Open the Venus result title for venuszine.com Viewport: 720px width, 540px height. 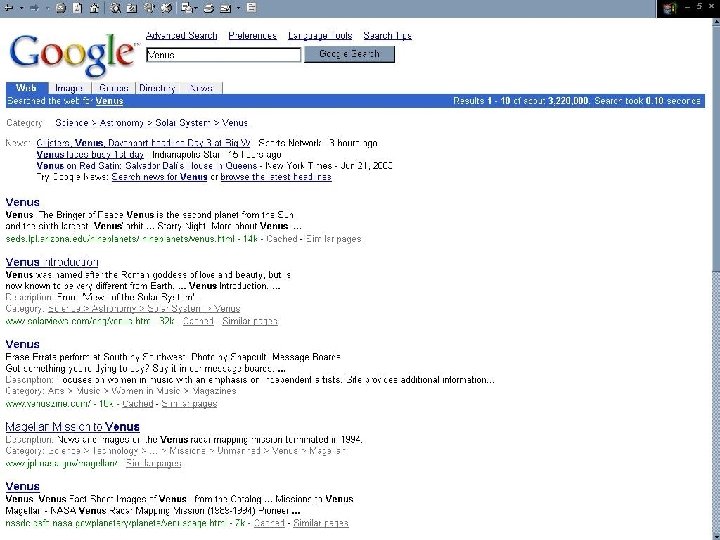click(x=22, y=344)
